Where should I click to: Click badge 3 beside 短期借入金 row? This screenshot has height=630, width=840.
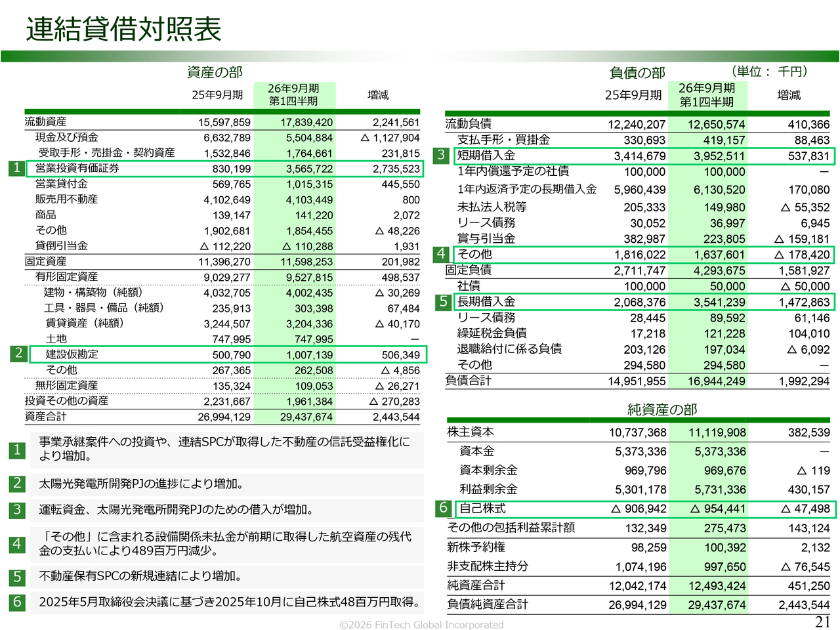pyautogui.click(x=441, y=155)
